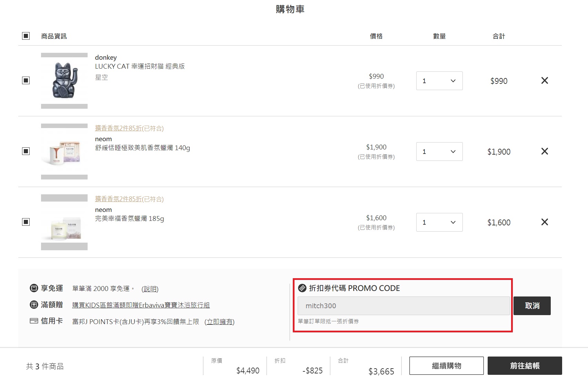Click the free shipping icon

point(34,288)
